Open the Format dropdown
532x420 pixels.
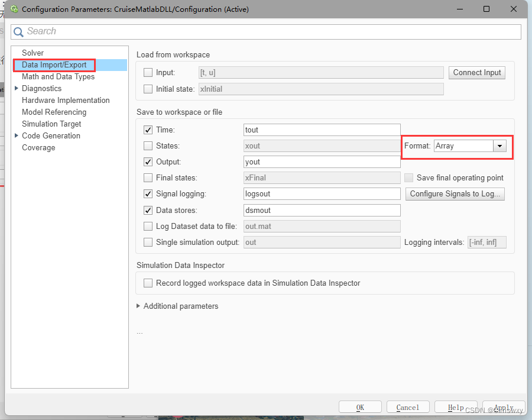[499, 146]
